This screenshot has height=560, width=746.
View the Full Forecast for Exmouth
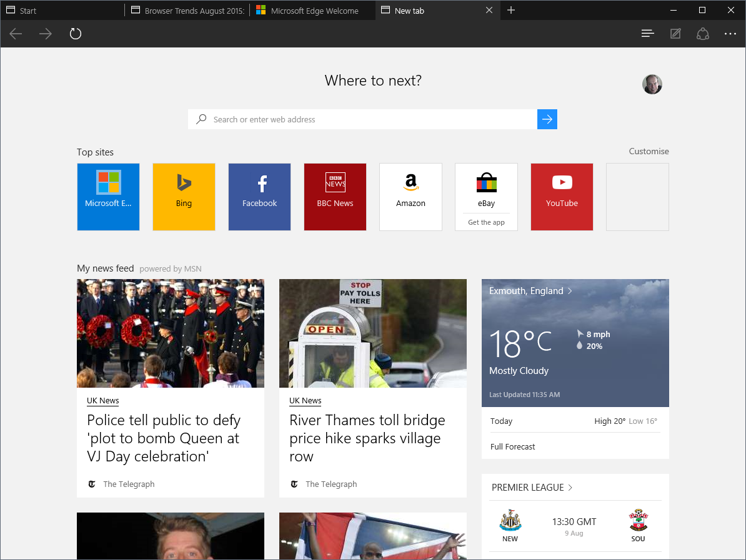tap(513, 446)
